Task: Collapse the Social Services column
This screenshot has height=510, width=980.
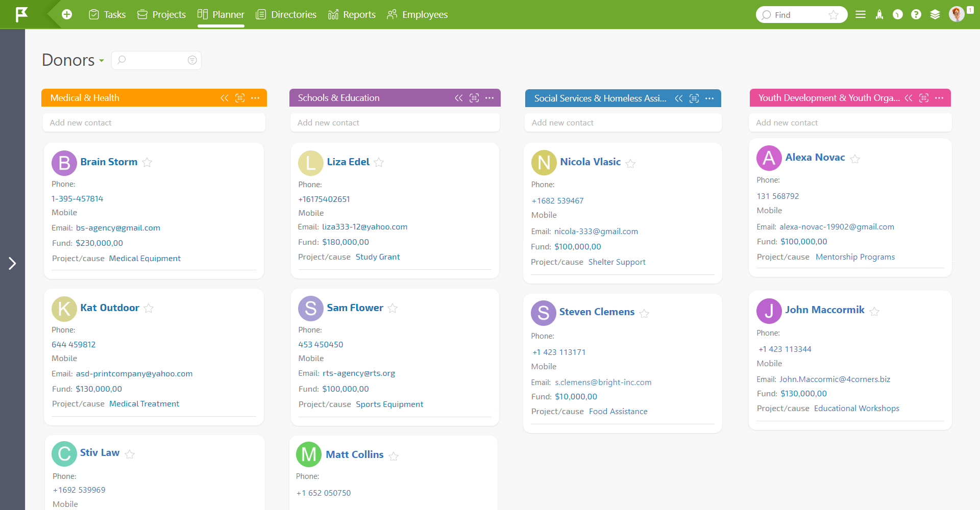Action: point(679,98)
